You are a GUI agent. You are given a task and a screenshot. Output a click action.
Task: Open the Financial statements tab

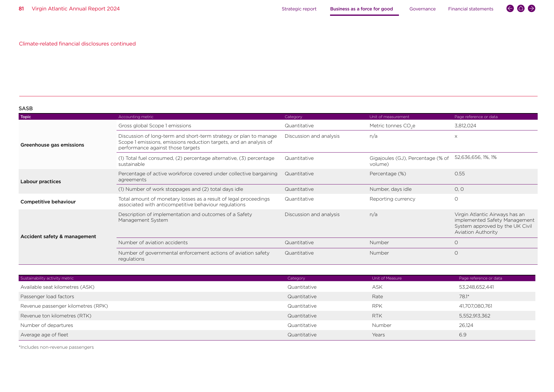point(471,9)
